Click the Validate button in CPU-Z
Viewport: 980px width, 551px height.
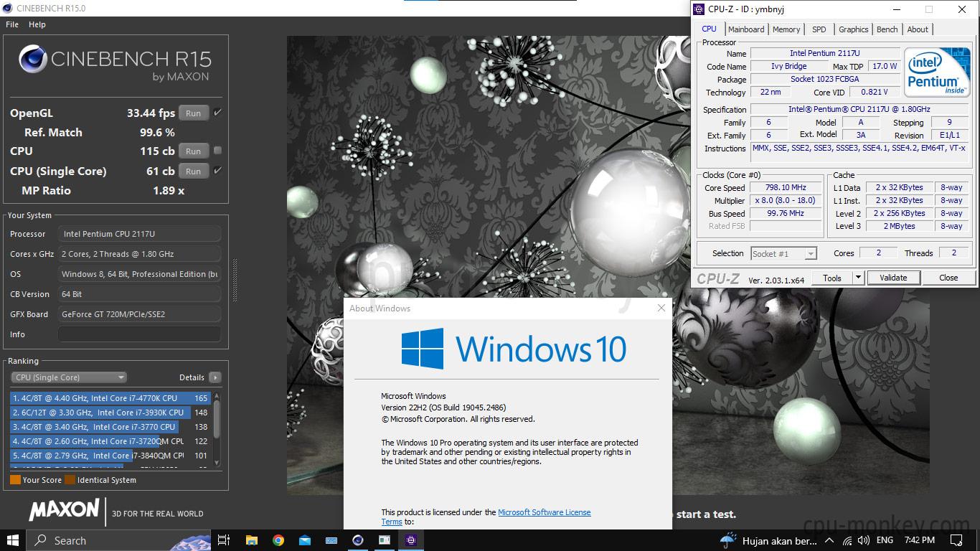pyautogui.click(x=893, y=278)
